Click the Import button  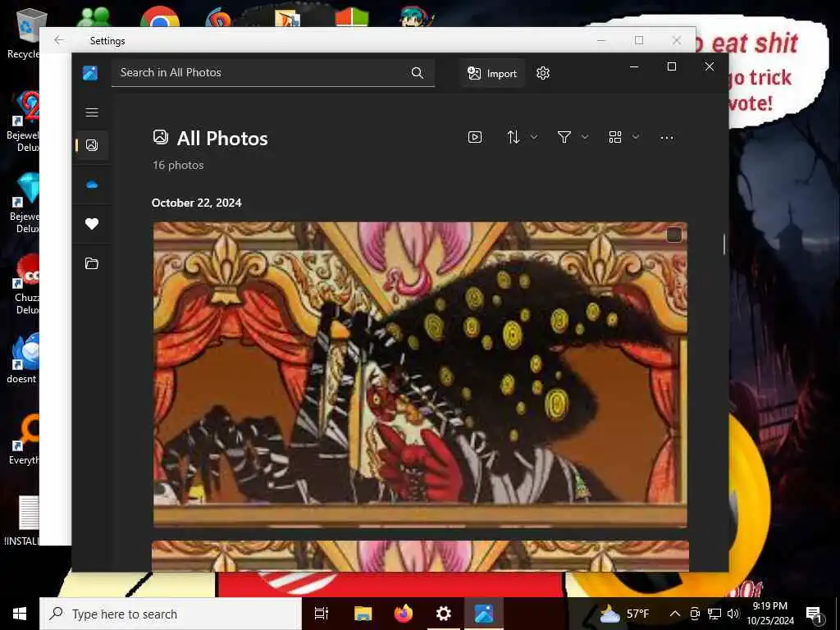coord(492,73)
